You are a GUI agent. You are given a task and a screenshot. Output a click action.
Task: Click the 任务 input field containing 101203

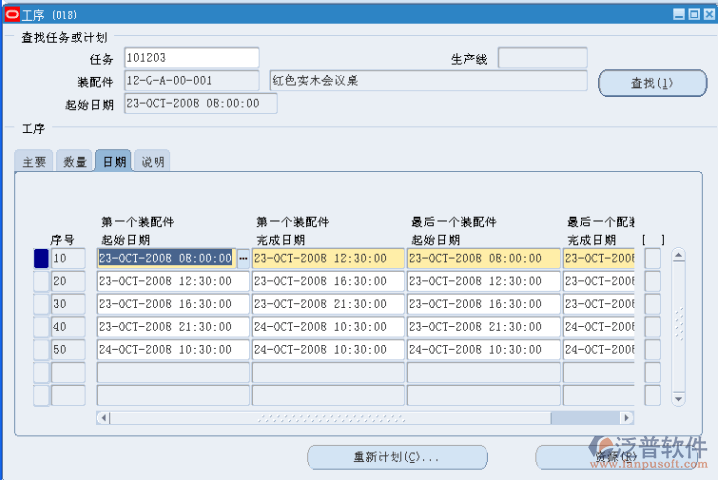click(x=191, y=58)
